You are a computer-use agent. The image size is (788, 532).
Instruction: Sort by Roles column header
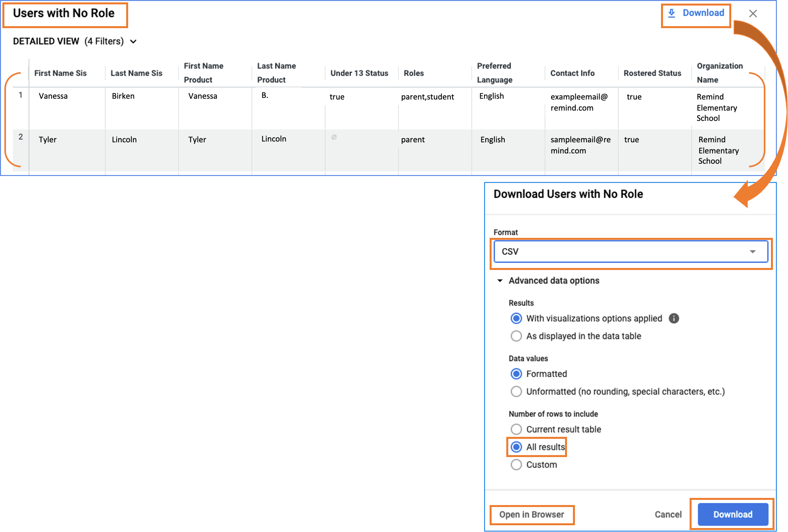point(414,73)
